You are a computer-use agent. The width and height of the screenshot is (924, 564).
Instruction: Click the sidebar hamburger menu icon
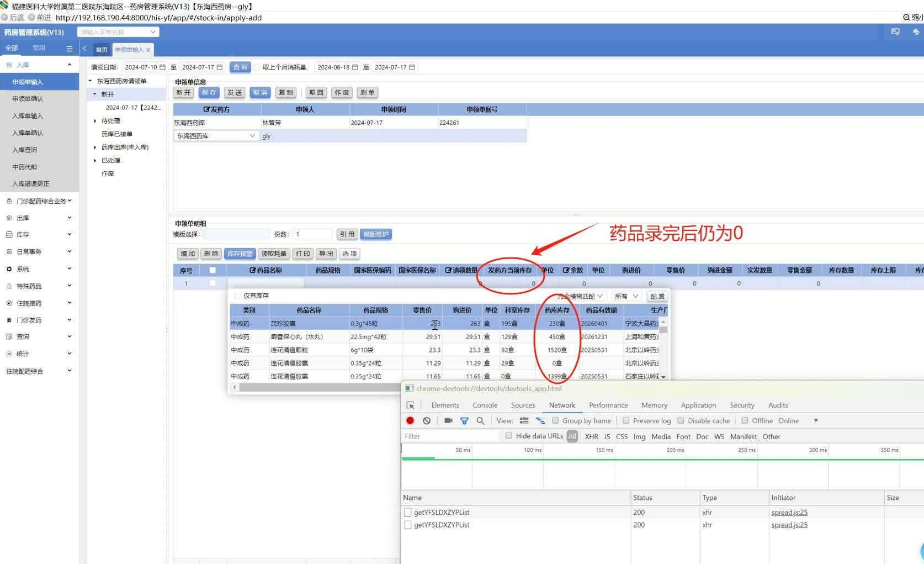point(70,49)
